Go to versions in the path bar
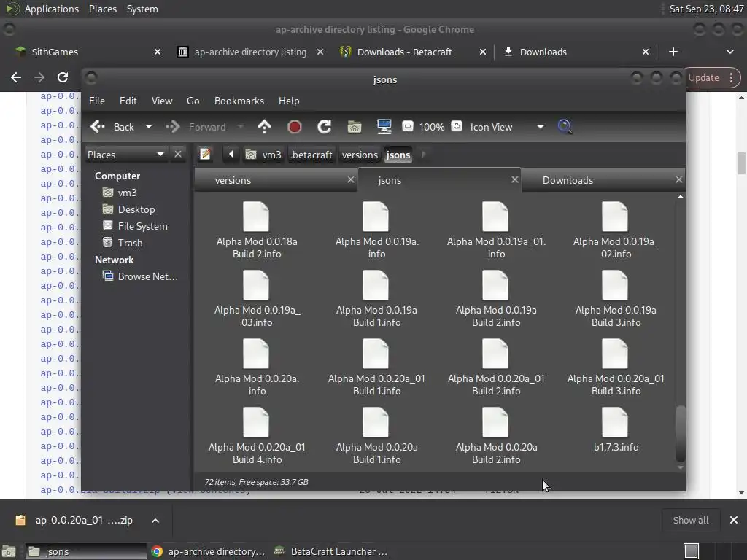The height and width of the screenshot is (560, 747). [x=360, y=155]
